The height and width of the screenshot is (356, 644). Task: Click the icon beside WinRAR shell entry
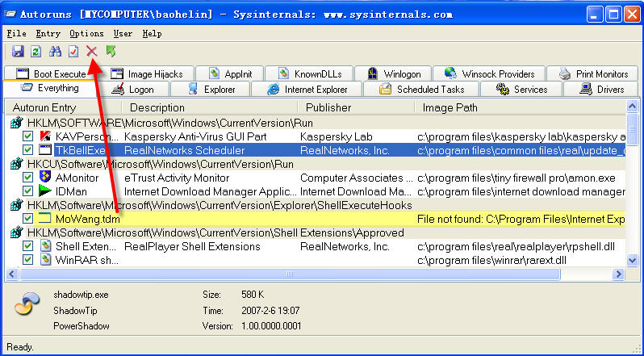click(45, 259)
